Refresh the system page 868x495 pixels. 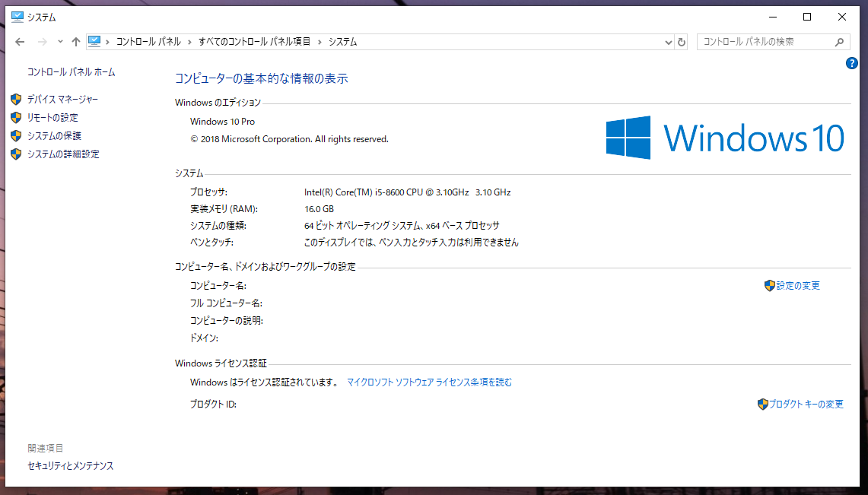[682, 42]
